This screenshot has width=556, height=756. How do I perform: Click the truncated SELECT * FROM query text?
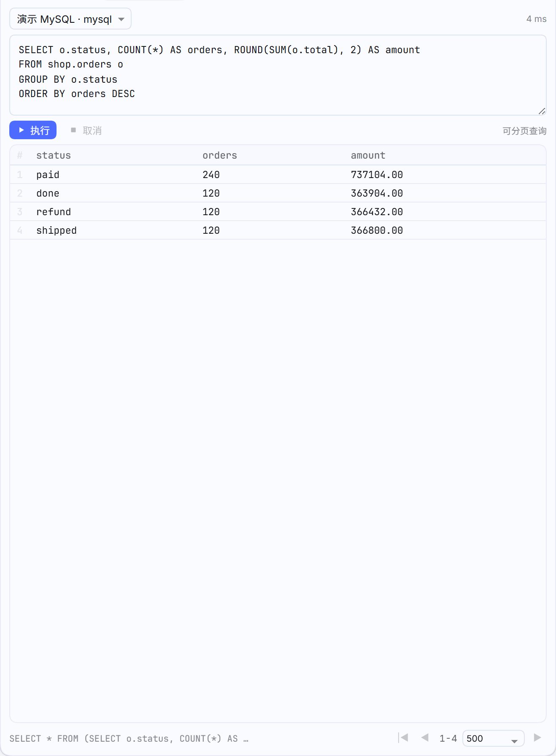(129, 738)
